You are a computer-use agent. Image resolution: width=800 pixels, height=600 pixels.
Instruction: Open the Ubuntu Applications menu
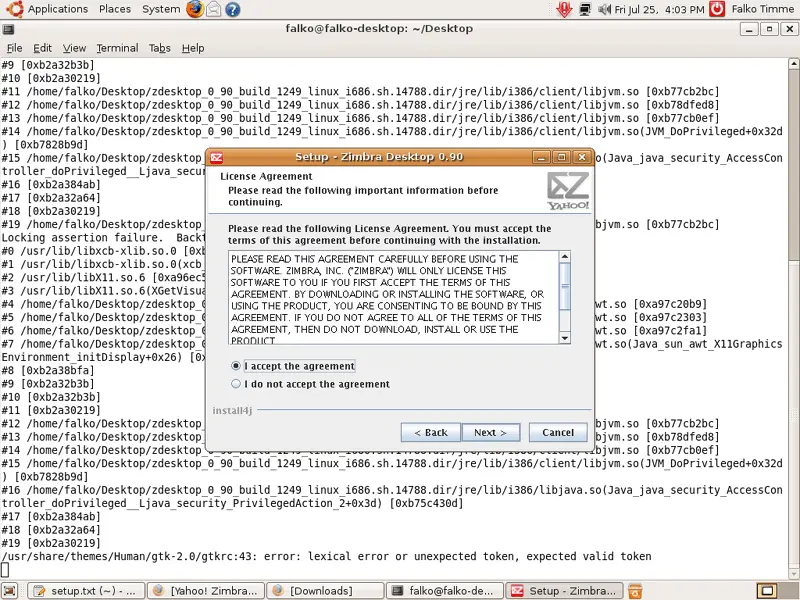pyautogui.click(x=47, y=9)
